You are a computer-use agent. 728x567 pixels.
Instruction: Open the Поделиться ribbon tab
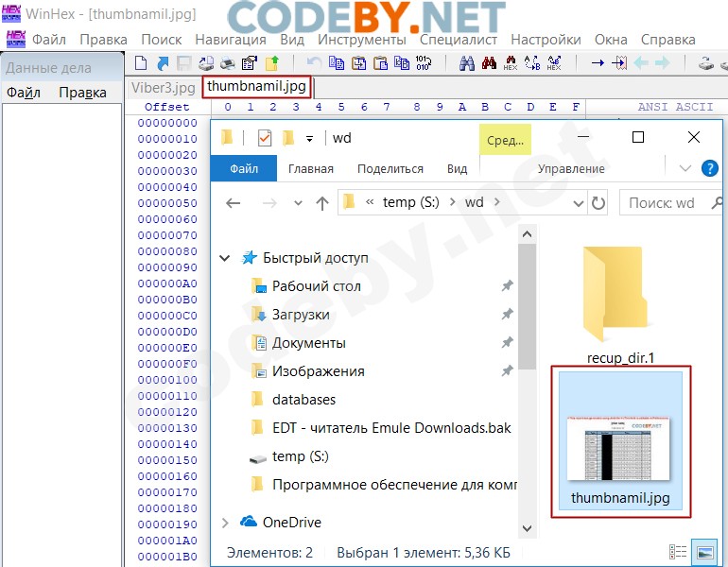tap(390, 168)
